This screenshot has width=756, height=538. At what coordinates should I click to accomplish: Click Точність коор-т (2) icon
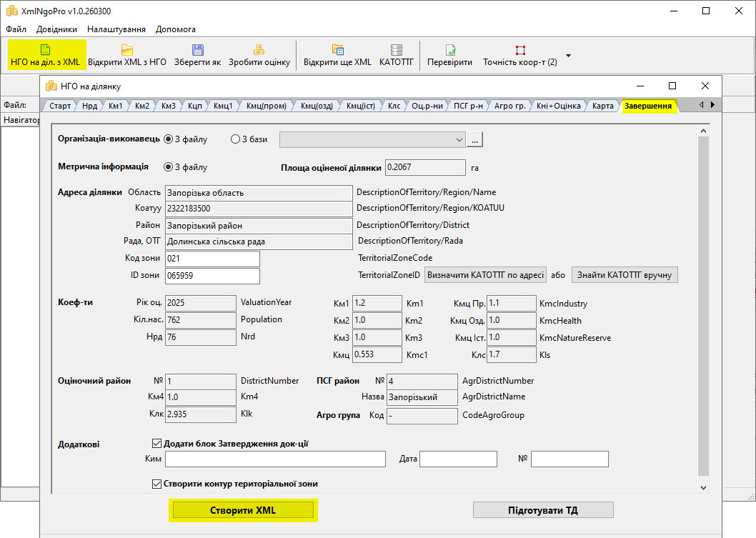(520, 50)
